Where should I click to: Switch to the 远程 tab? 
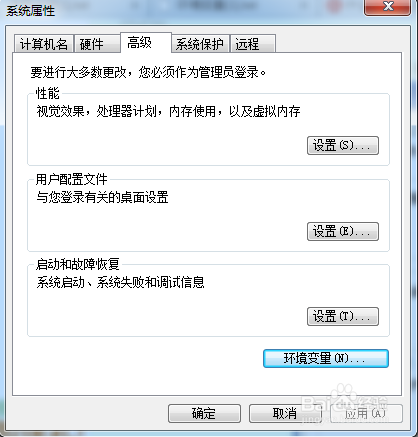(x=253, y=44)
